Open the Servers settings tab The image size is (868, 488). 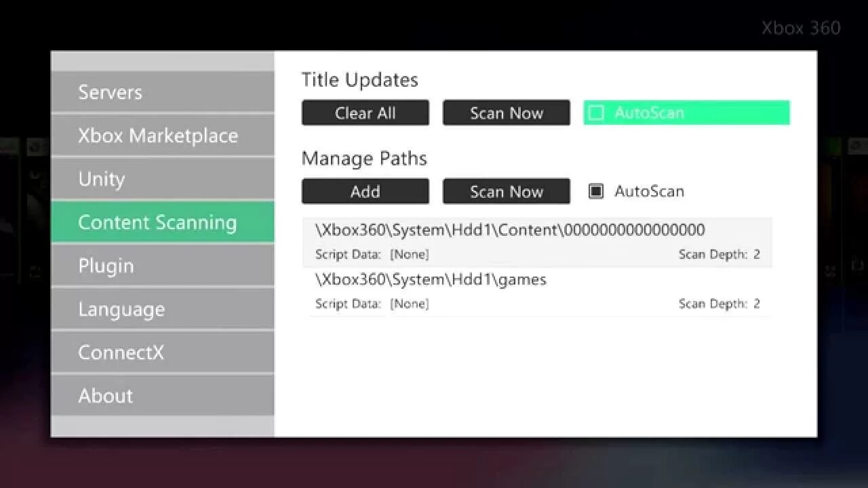pos(163,92)
